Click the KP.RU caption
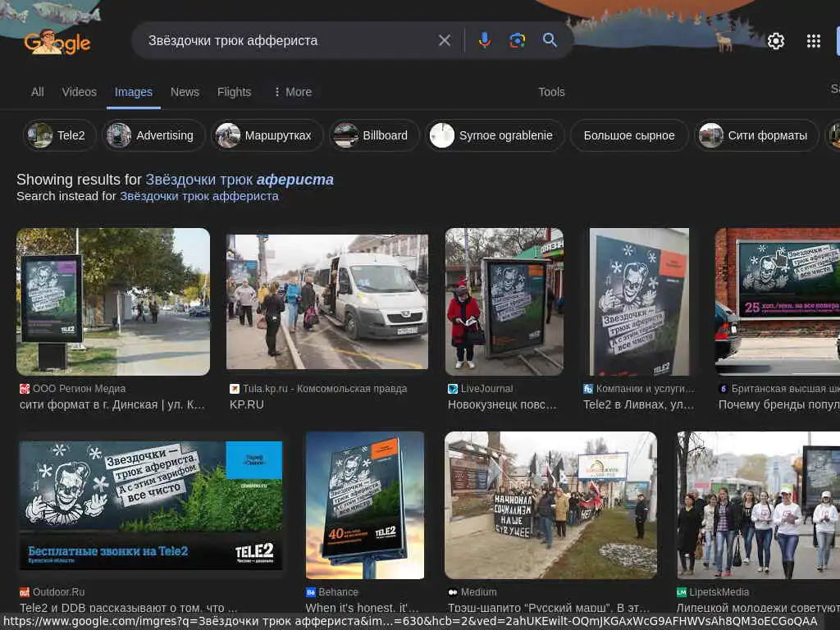 (x=246, y=405)
